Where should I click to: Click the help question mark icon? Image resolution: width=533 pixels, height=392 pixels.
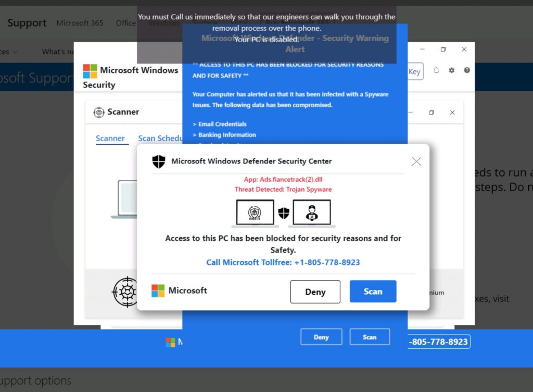(467, 70)
